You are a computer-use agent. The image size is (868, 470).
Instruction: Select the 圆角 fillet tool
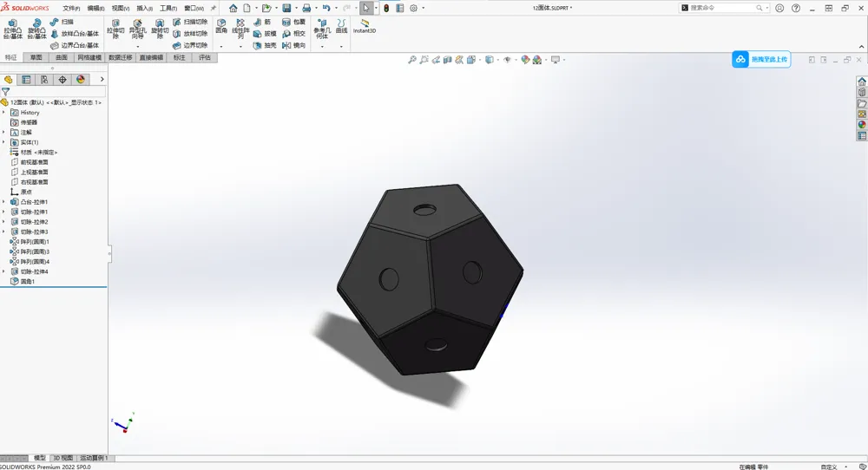click(x=221, y=26)
